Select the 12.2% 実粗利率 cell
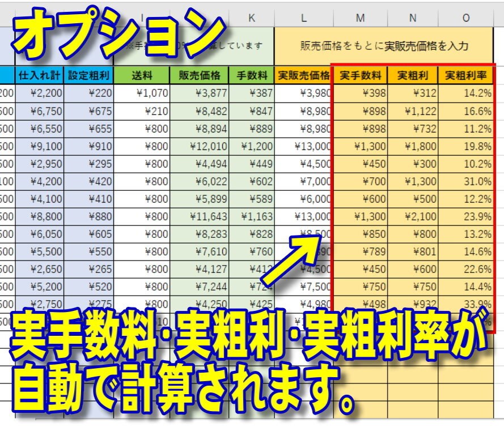504x427 pixels. point(466,199)
